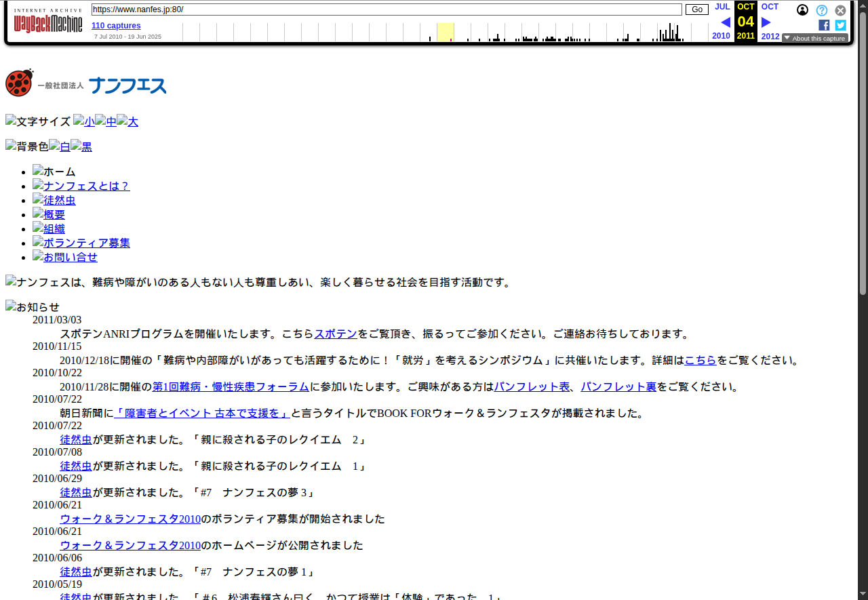Close the Wayback toolbar
The image size is (868, 600).
840,10
